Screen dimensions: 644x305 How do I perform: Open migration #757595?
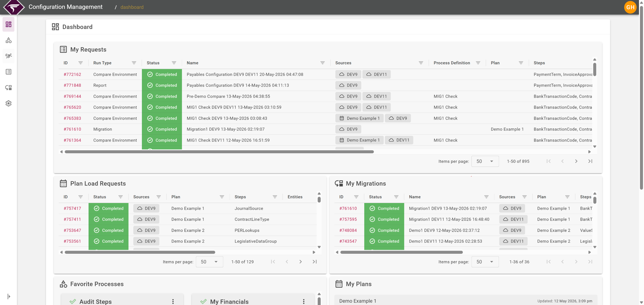(x=348, y=219)
